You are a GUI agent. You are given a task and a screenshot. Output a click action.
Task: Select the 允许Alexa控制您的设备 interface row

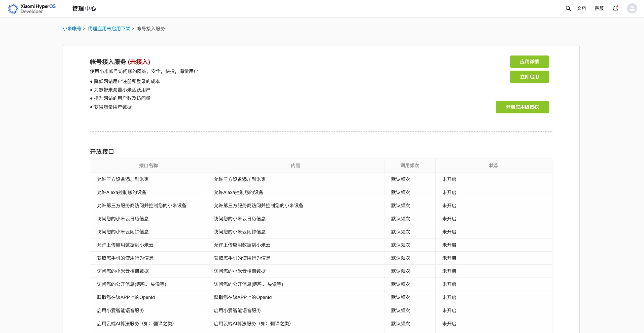pos(122,192)
